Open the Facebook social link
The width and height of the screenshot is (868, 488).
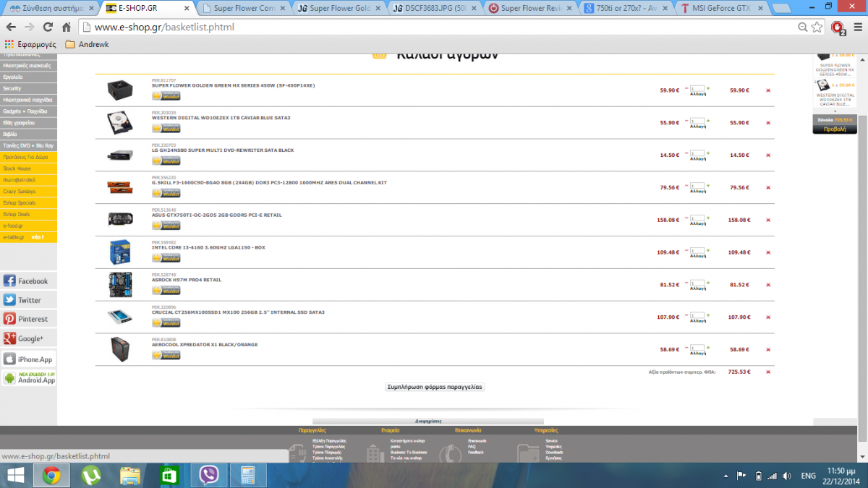pos(28,281)
